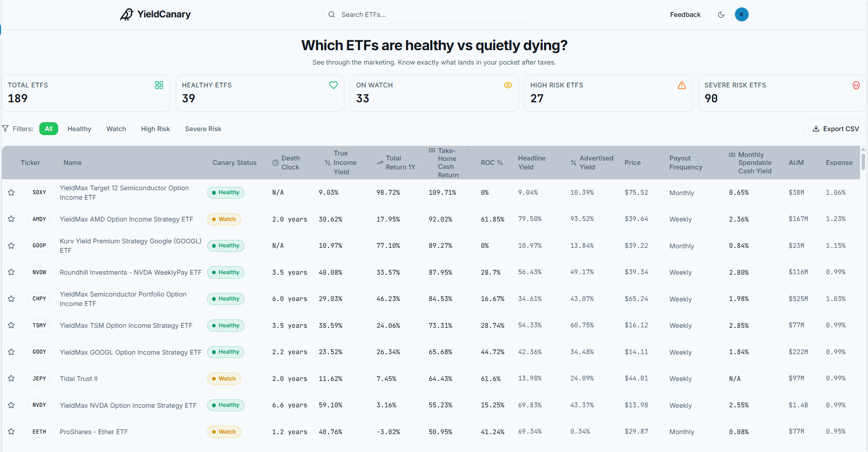This screenshot has width=868, height=452.
Task: Open Roundhill Investments NVDA WeeklyPay ETF
Action: point(131,272)
